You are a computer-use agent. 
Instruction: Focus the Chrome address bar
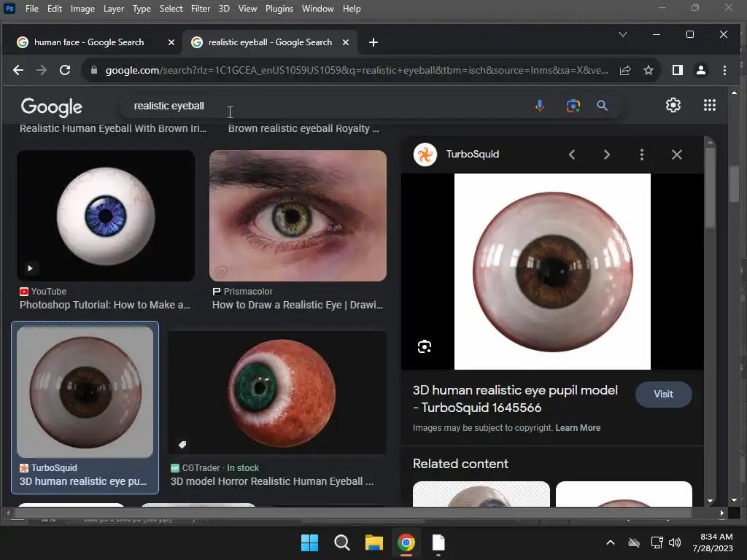pyautogui.click(x=356, y=71)
